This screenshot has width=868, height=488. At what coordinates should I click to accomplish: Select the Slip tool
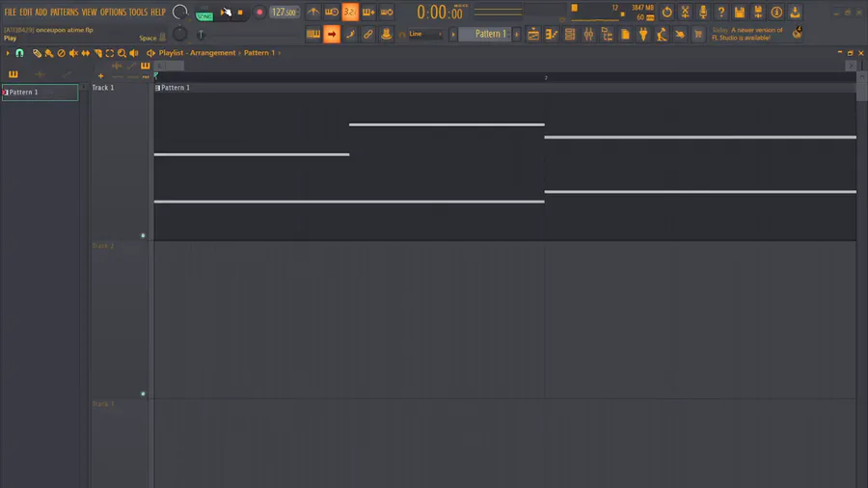coord(85,53)
